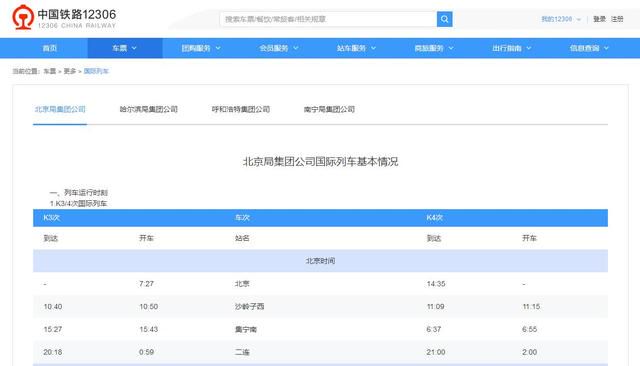
Task: Click the 更多 breadcrumb item
Action: click(x=70, y=71)
